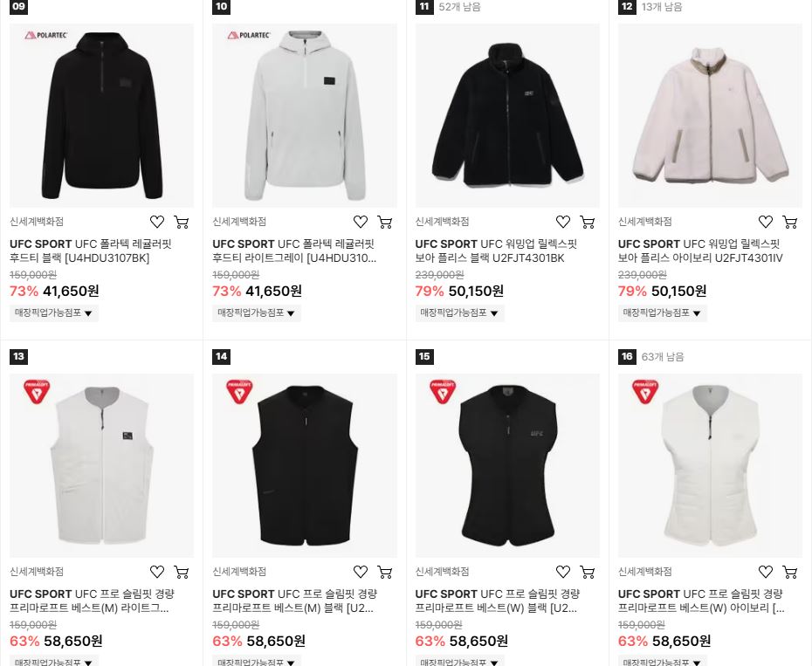Add black boa fleece item 11 to cart
This screenshot has width=812, height=666.
[588, 222]
